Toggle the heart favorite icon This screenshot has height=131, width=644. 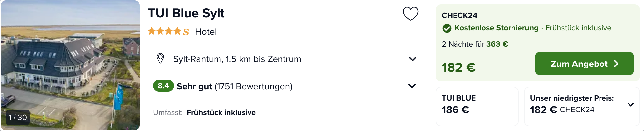410,14
